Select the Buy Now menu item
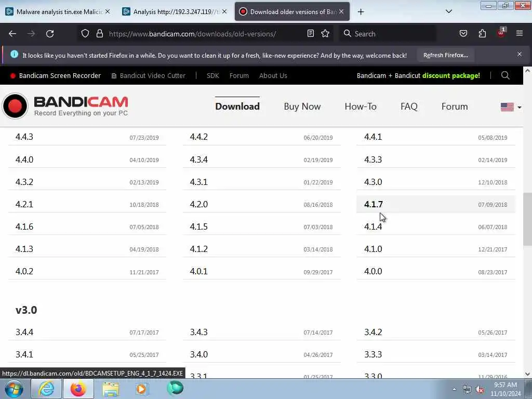This screenshot has width=532, height=399. tap(302, 107)
